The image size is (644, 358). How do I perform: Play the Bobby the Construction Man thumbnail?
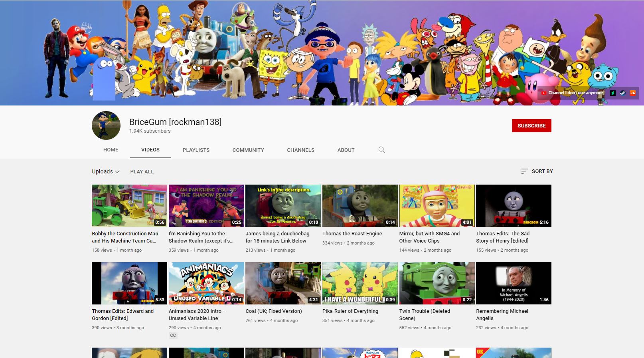pyautogui.click(x=129, y=206)
